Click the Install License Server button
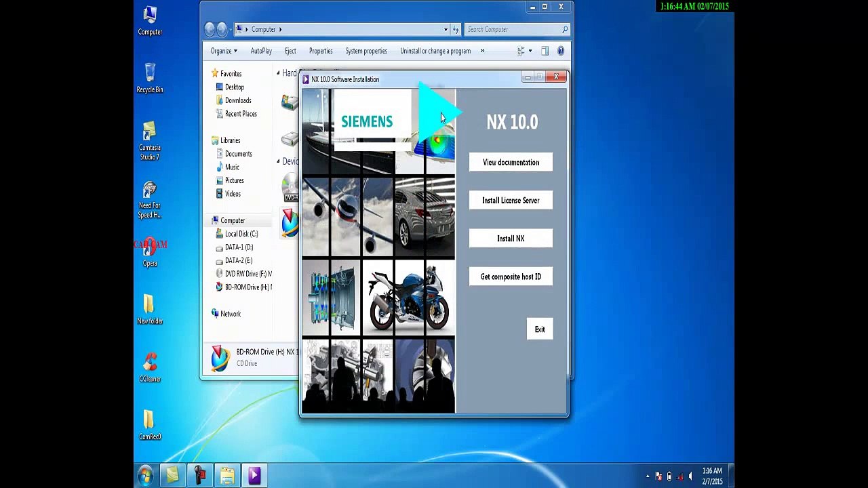This screenshot has height=488, width=868. (511, 201)
